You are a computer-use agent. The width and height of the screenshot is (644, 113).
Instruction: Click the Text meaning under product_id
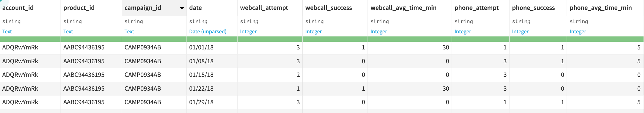(68, 32)
